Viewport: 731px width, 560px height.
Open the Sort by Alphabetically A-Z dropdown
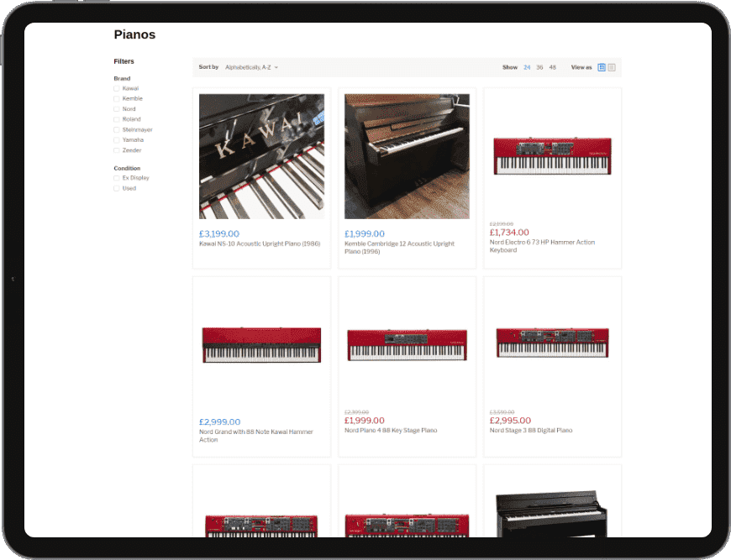251,67
